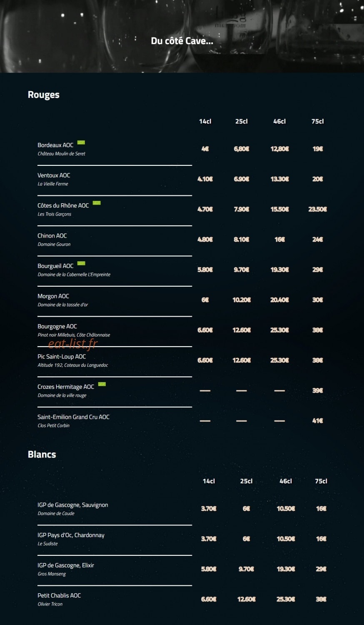Click IGP de Gascogne, Elixir 14cl price
This screenshot has height=625, width=364.
point(209,569)
